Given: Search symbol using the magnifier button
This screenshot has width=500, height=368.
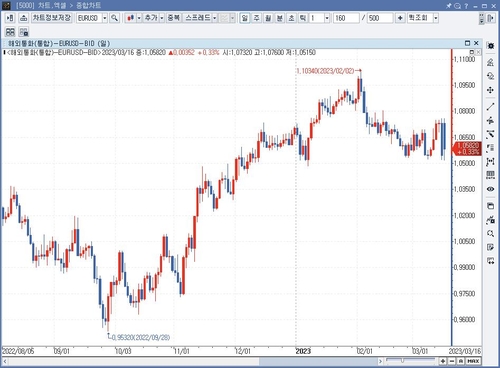Looking at the screenshot, I should pos(114,18).
